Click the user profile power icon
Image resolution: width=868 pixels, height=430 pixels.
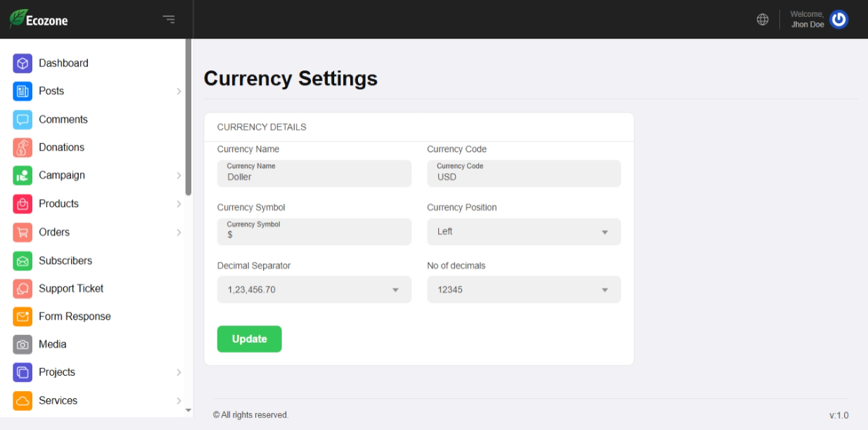pos(838,20)
